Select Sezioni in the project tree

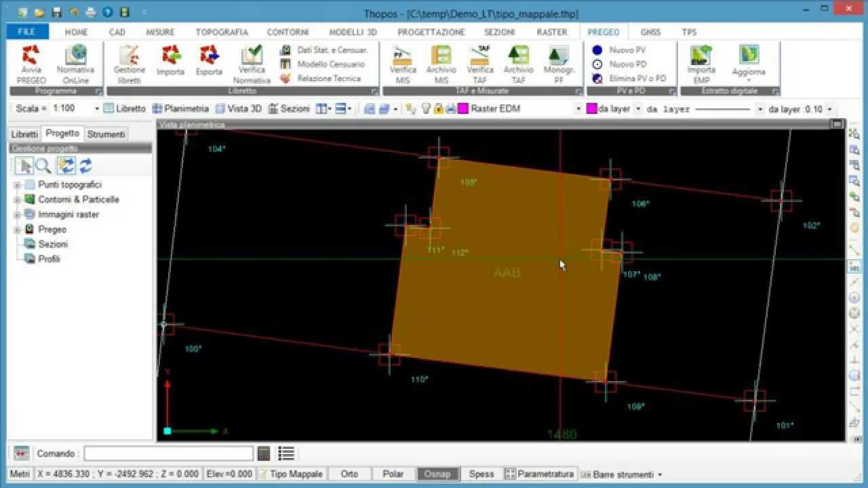click(x=53, y=244)
